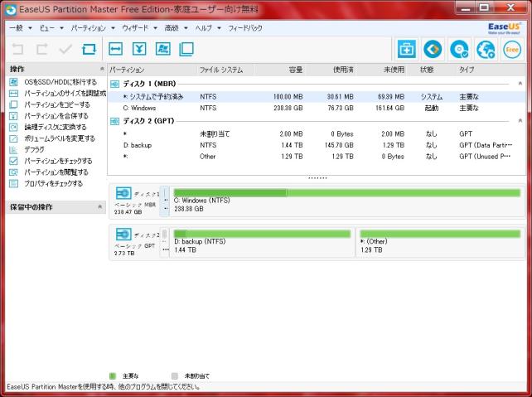
Task: Select C: Windows usage bar in disk map
Action: 346,193
